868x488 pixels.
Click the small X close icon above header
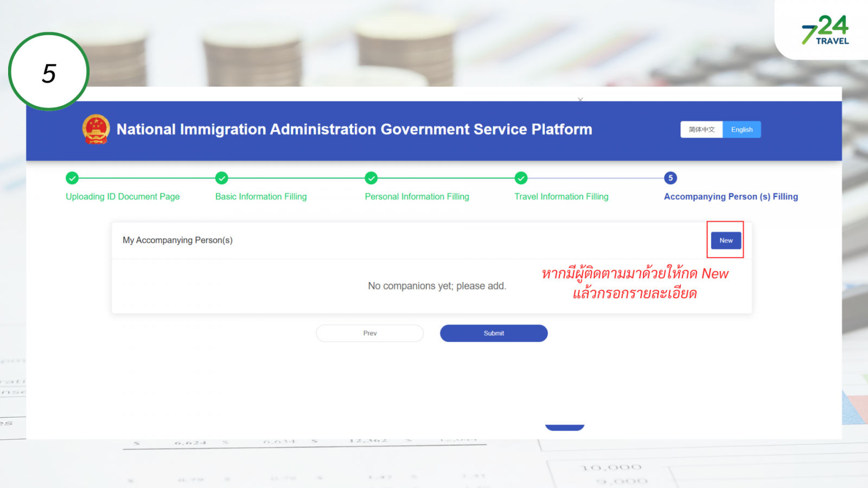(x=580, y=100)
